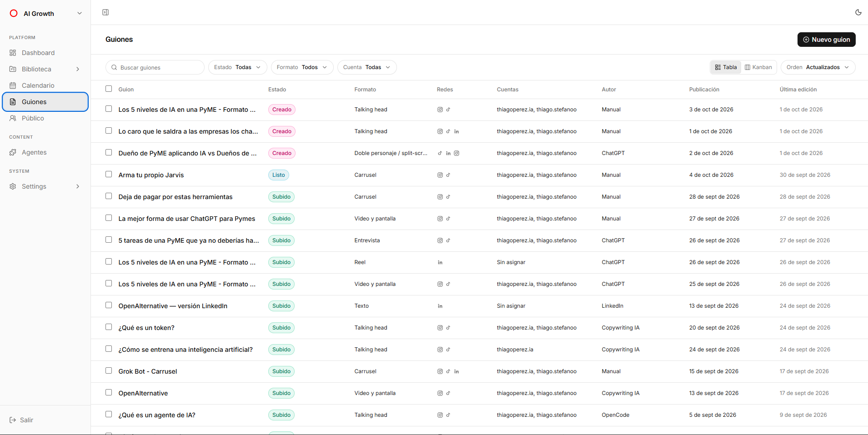This screenshot has height=435, width=868.
Task: Open the Cuenta Todas filter dropdown
Action: [367, 67]
